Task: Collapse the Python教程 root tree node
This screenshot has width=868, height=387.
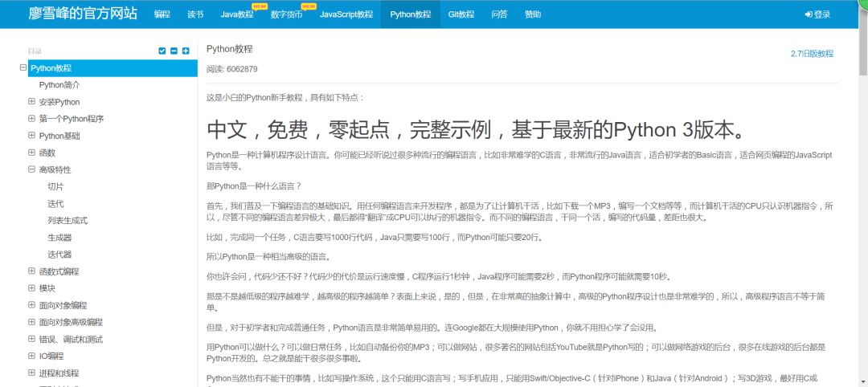Action: click(x=23, y=68)
